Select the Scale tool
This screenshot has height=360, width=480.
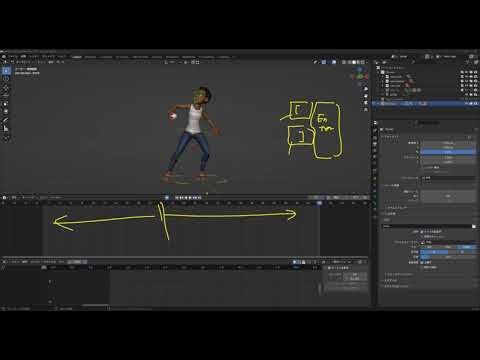(x=6, y=103)
